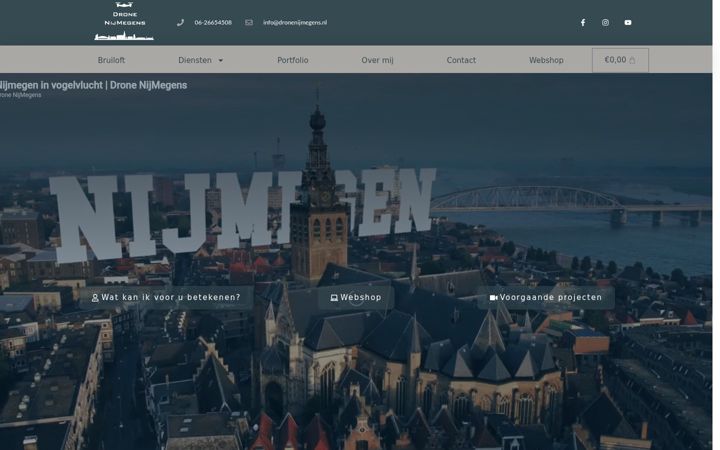Click laptop icon on Webshop button

(x=334, y=298)
